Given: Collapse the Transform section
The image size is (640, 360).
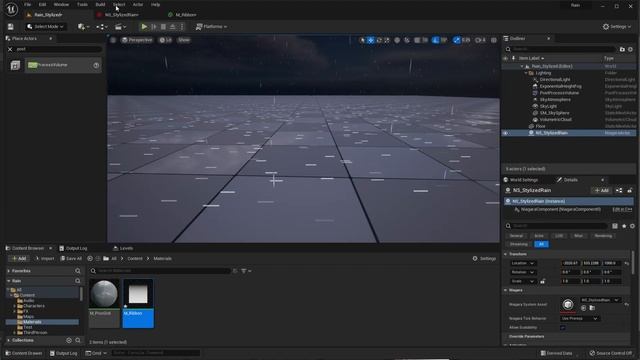Looking at the screenshot, I should pyautogui.click(x=506, y=254).
